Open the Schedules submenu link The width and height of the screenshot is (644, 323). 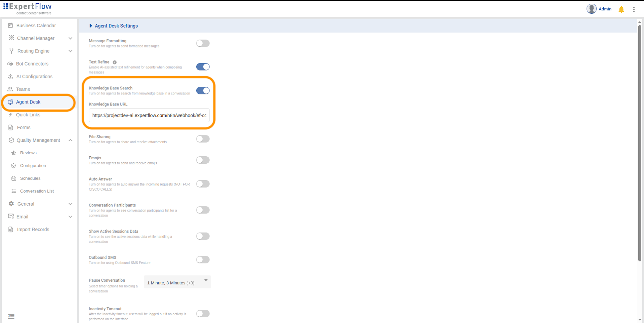click(x=30, y=178)
